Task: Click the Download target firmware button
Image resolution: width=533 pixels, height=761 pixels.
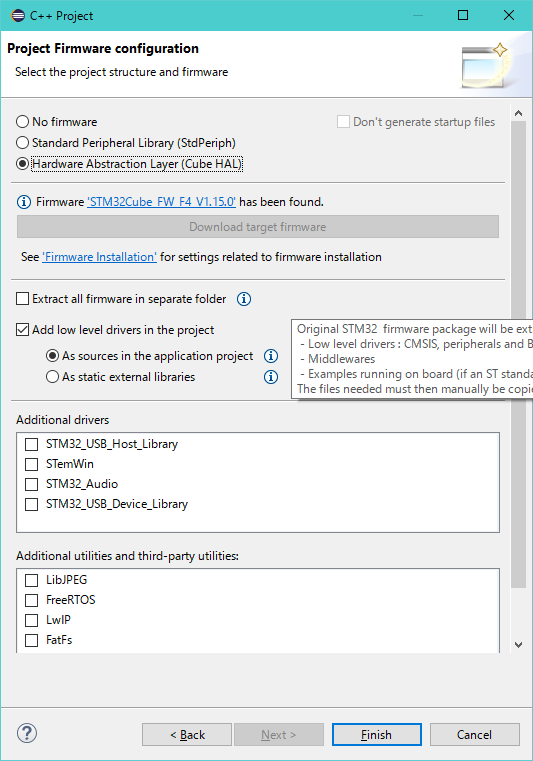Action: point(258,227)
